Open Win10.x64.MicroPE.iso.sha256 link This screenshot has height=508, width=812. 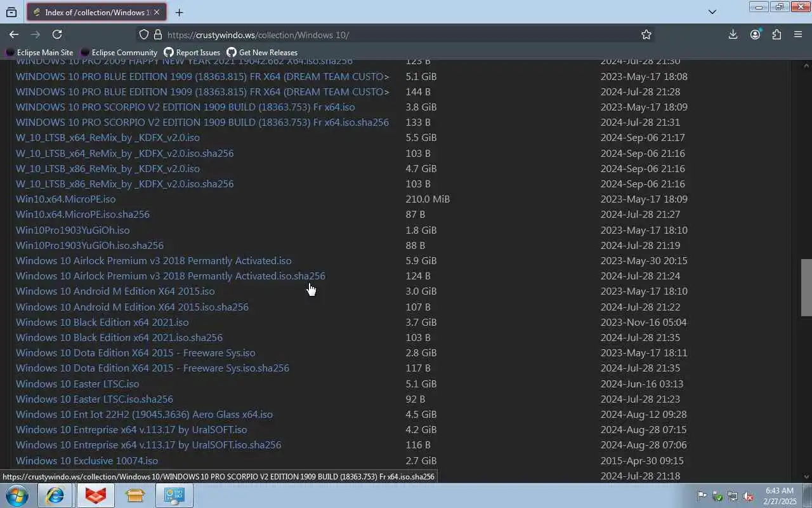(x=83, y=215)
